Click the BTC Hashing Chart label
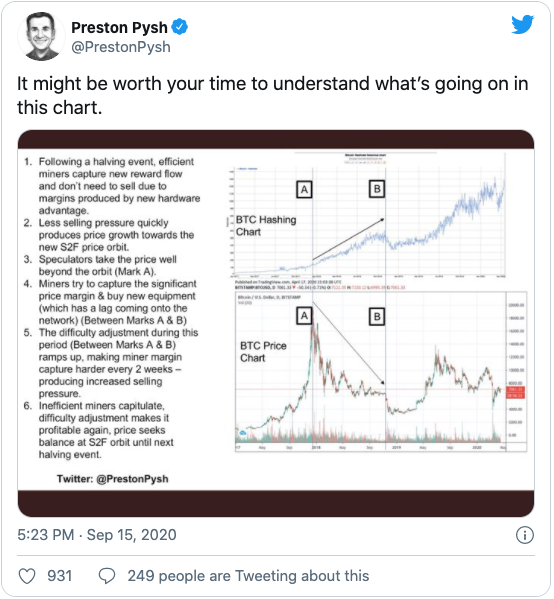The width and height of the screenshot is (554, 599). (x=266, y=226)
